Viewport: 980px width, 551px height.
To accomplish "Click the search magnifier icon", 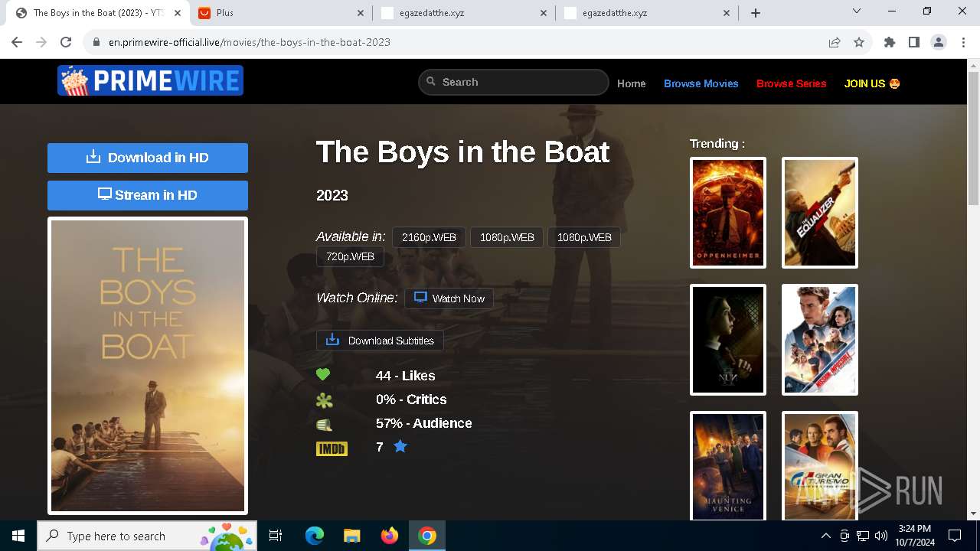I will [431, 81].
